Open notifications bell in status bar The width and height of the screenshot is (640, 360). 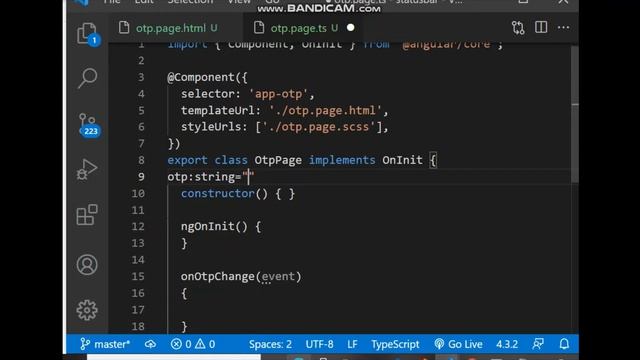[x=564, y=344]
